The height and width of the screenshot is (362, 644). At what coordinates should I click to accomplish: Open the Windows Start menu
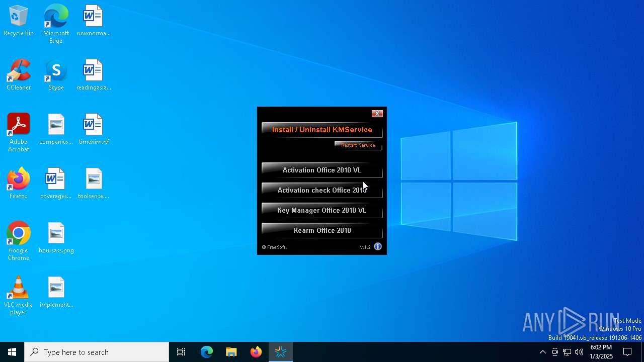coord(12,352)
